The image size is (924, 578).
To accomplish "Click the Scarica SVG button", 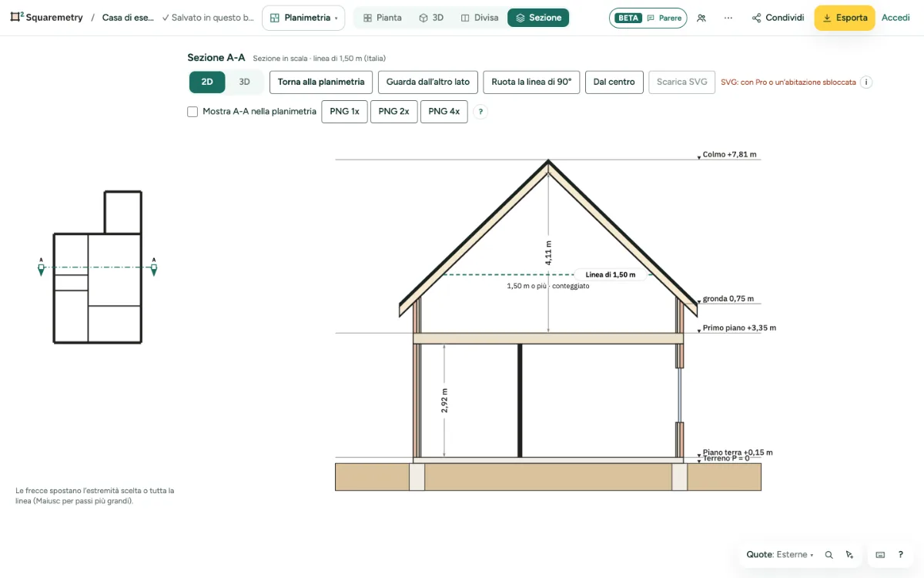I will pos(682,82).
